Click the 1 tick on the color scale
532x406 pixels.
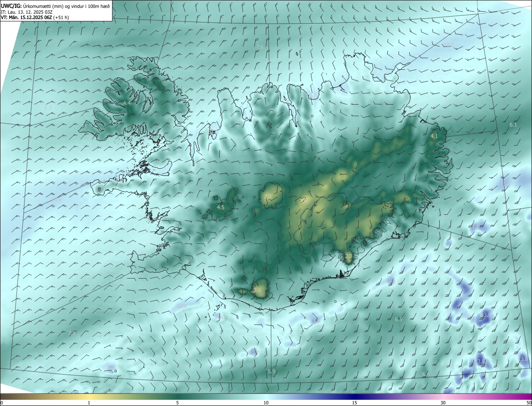pyautogui.click(x=89, y=403)
